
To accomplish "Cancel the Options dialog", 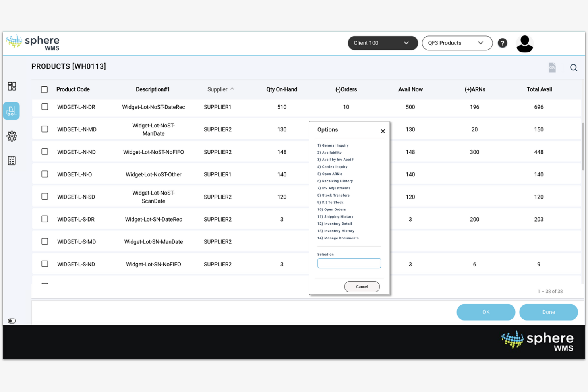I will [362, 286].
